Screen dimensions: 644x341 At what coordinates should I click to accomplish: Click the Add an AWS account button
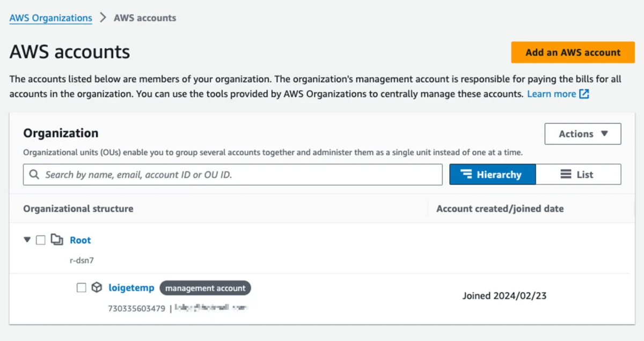572,52
